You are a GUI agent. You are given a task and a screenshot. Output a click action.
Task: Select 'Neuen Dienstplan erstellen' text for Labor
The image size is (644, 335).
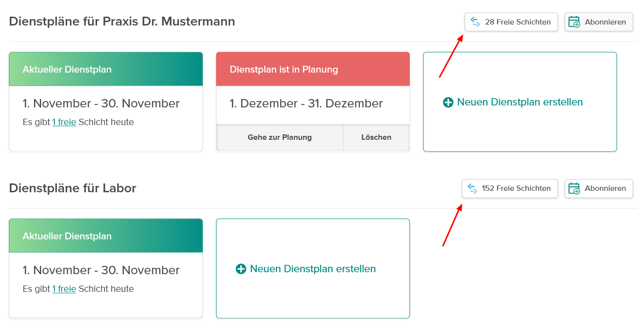[313, 269]
